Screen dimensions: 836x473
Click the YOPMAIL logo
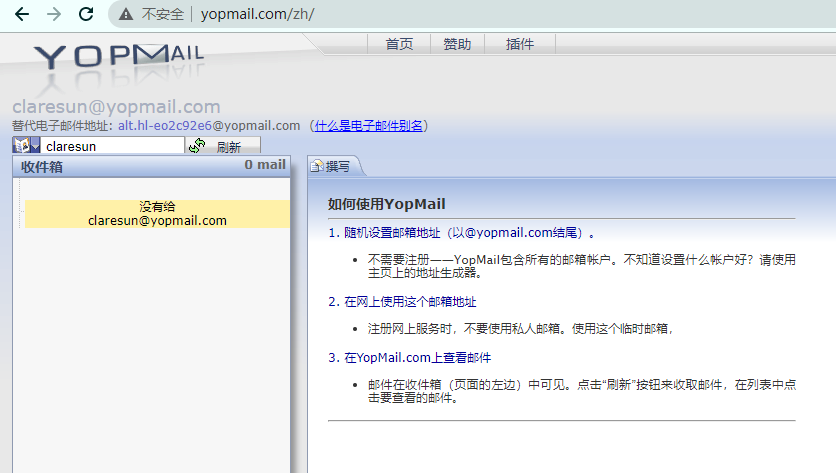click(x=119, y=57)
